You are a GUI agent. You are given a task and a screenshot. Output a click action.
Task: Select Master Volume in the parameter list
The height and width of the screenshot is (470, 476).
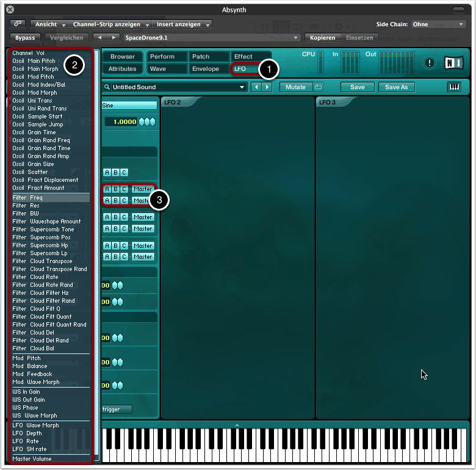[x=32, y=458]
